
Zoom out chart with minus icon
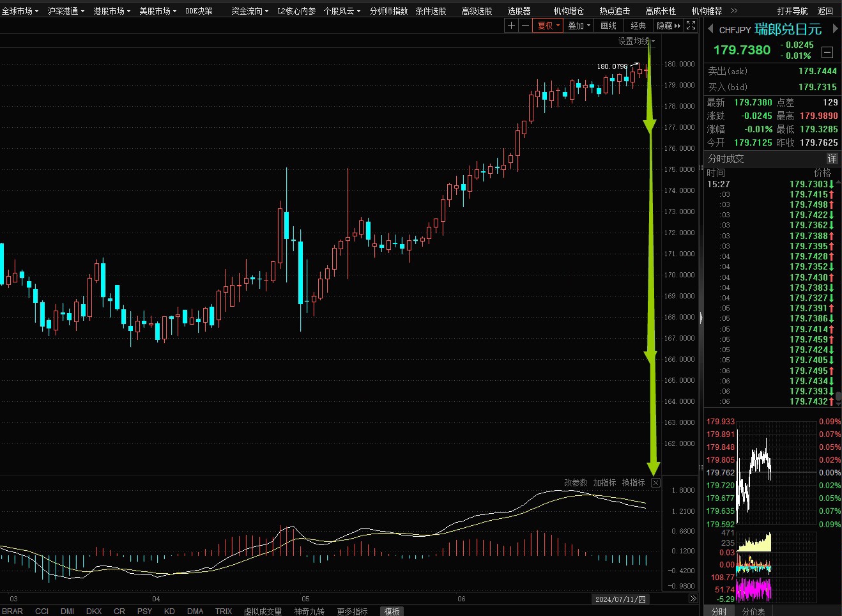pos(525,26)
